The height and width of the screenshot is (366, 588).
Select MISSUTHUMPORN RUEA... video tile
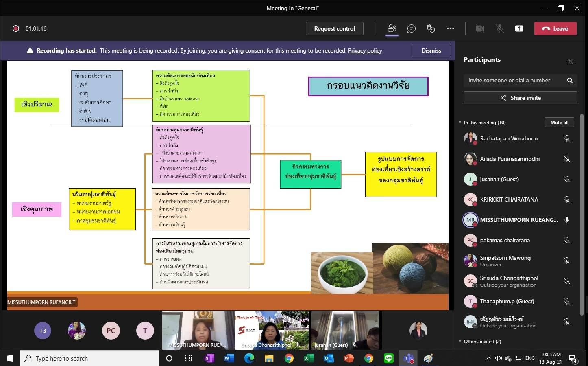pos(198,331)
